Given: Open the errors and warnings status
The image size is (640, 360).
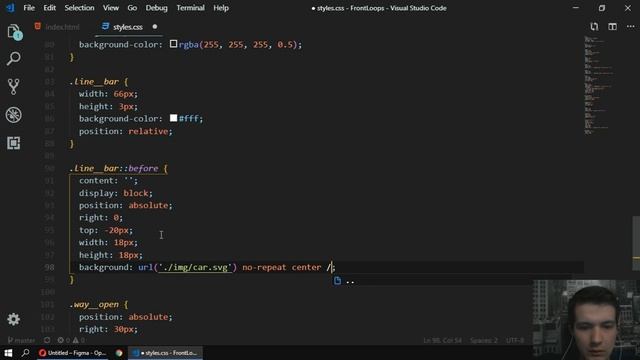Looking at the screenshot, I should coord(71,340).
